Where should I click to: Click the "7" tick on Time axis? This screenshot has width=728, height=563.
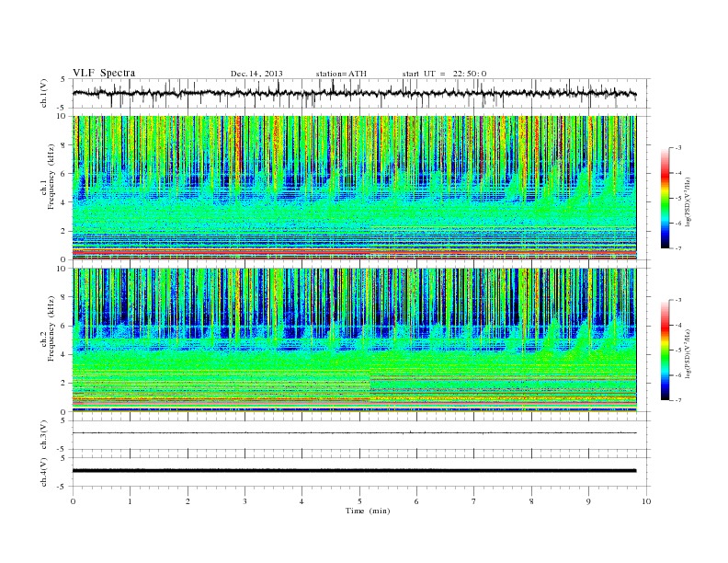coord(474,501)
